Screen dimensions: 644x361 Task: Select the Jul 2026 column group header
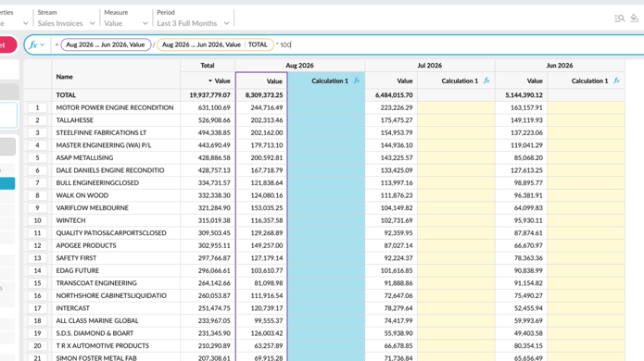click(430, 65)
